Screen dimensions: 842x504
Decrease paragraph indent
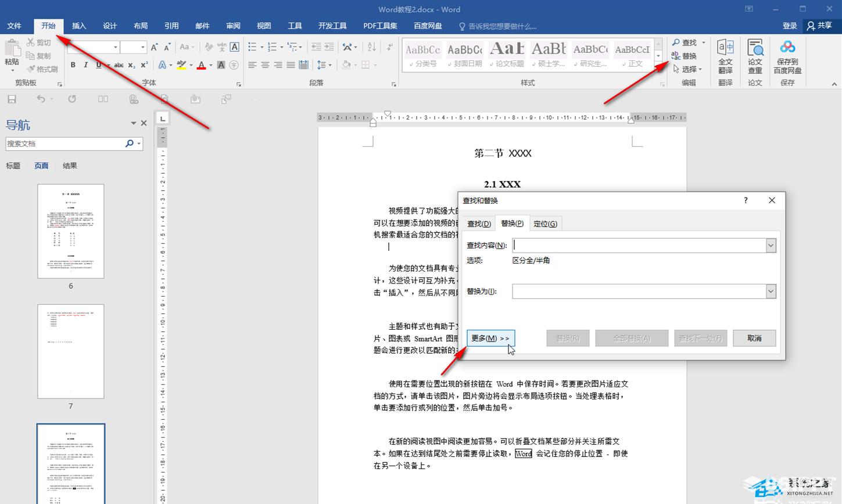coord(316,47)
